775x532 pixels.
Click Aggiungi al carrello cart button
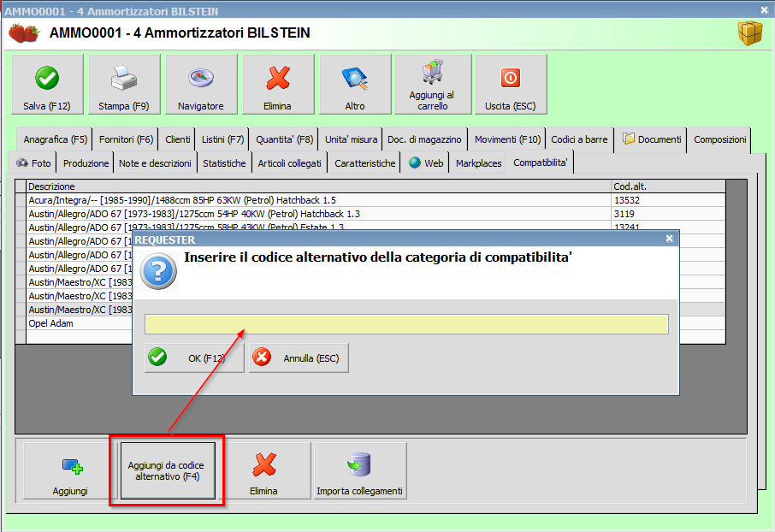(433, 85)
